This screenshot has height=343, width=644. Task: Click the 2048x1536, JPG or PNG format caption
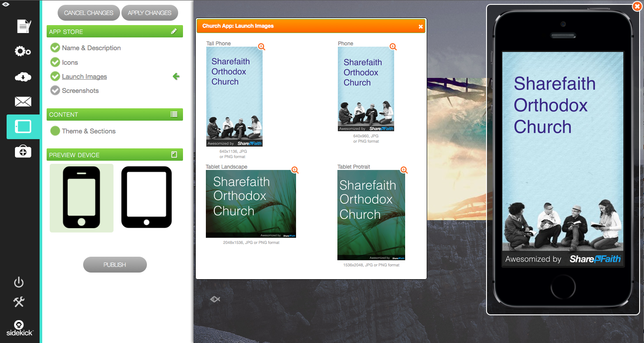click(251, 243)
